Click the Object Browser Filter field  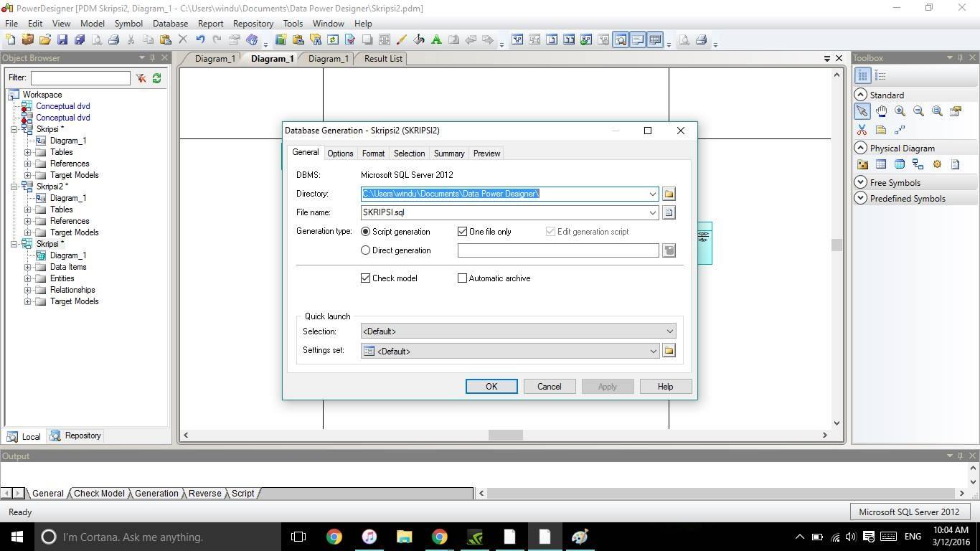tap(80, 77)
